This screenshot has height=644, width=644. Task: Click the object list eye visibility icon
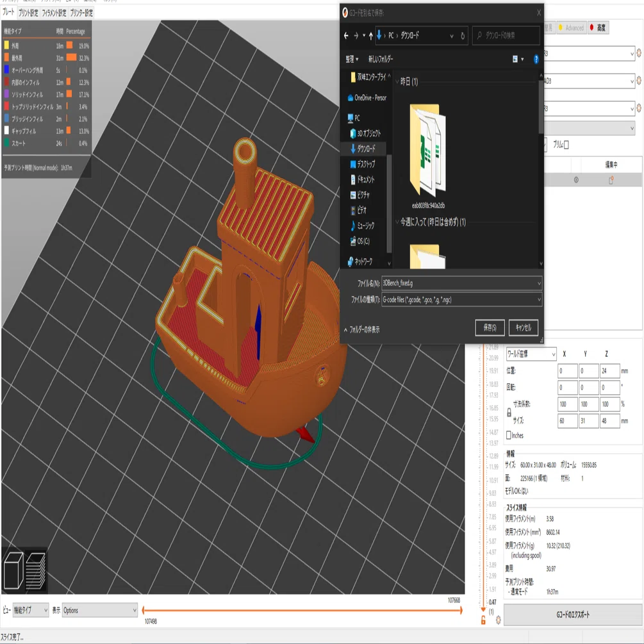pos(576,180)
